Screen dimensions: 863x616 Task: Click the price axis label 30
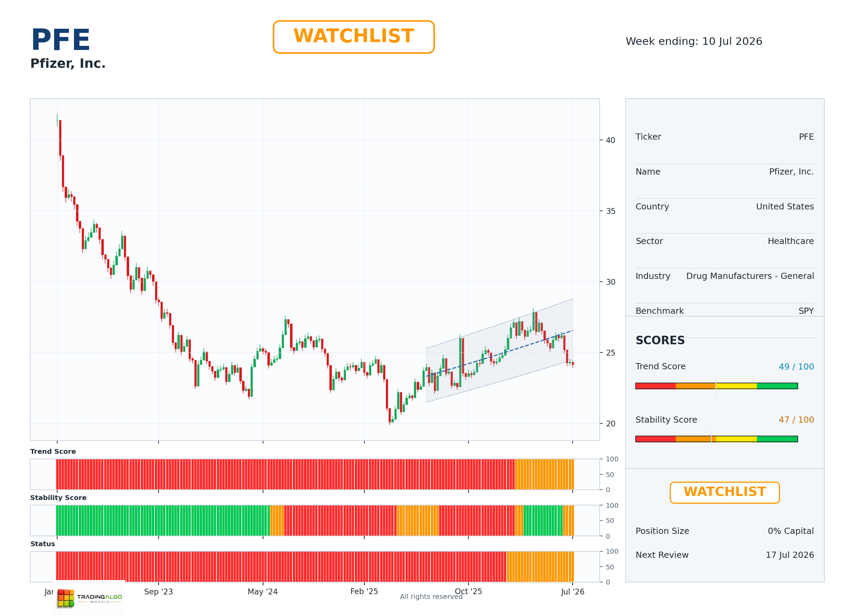610,282
